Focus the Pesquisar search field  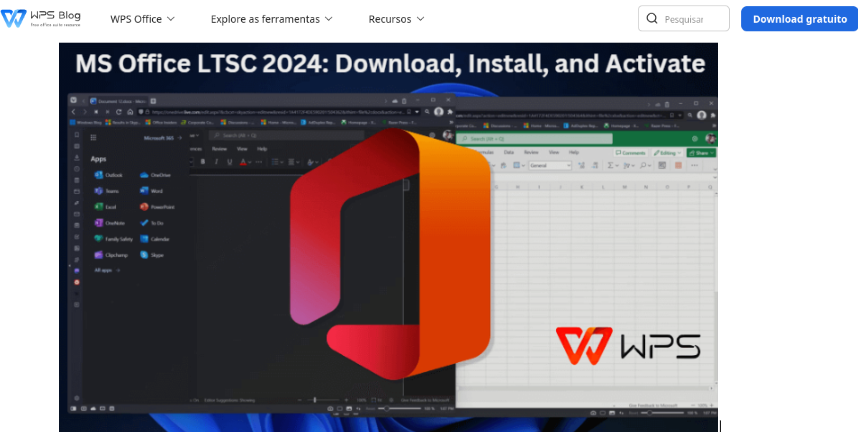pyautogui.click(x=683, y=19)
